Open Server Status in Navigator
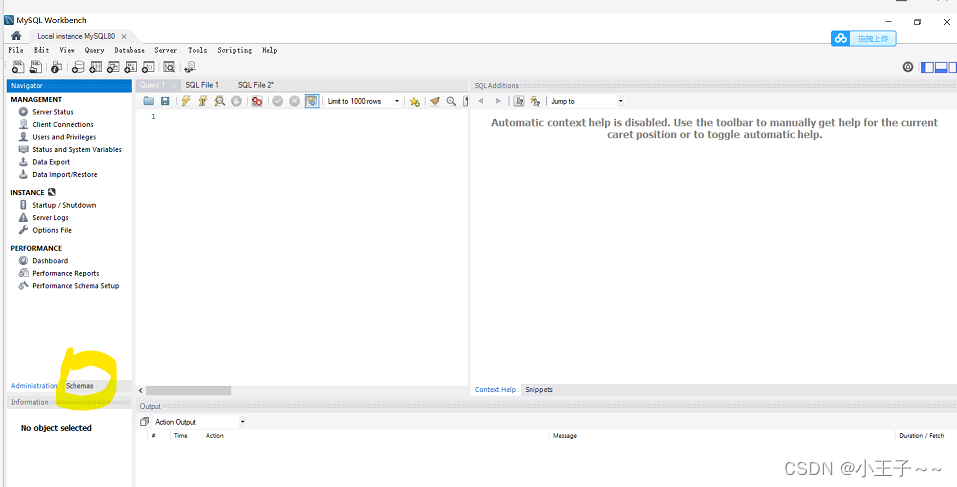 click(52, 112)
